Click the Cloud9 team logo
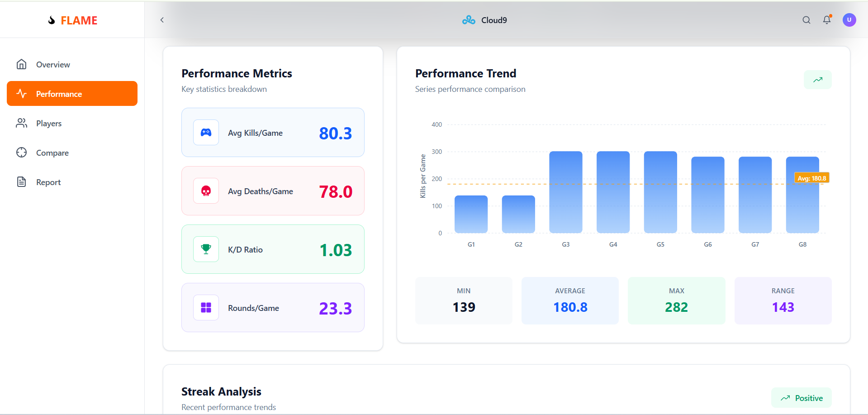This screenshot has height=415, width=868. click(x=469, y=20)
